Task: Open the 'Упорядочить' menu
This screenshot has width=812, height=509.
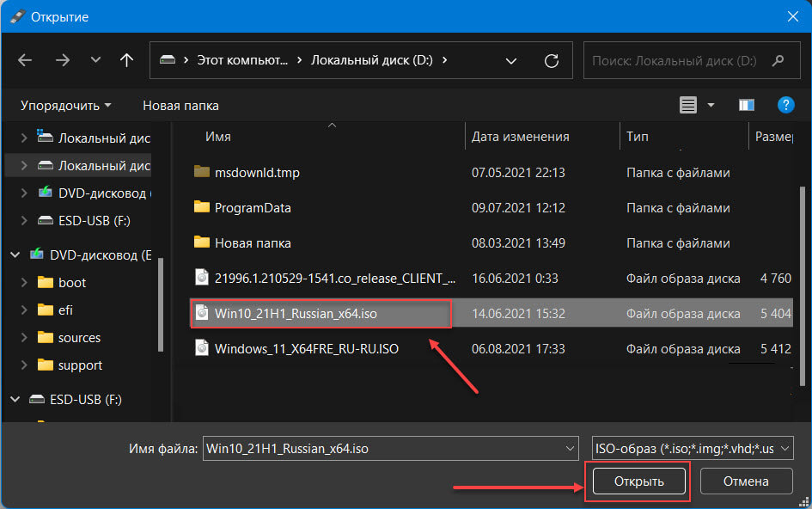Action: 65,105
